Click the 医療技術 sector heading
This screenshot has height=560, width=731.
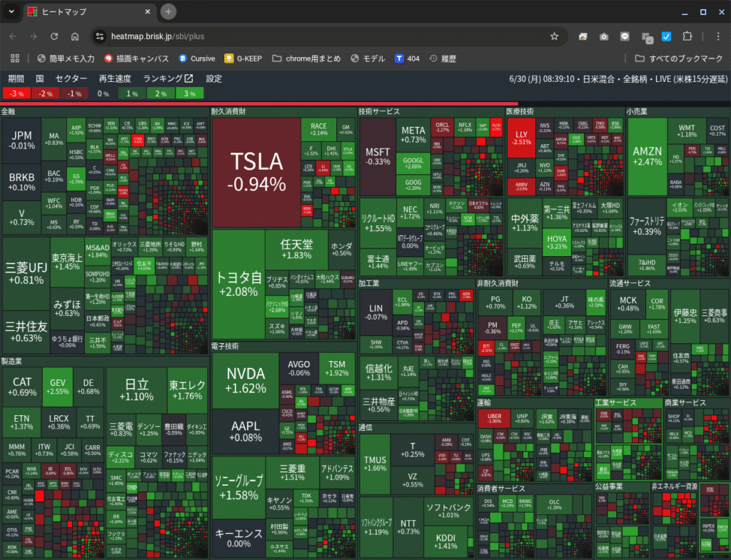coord(520,111)
